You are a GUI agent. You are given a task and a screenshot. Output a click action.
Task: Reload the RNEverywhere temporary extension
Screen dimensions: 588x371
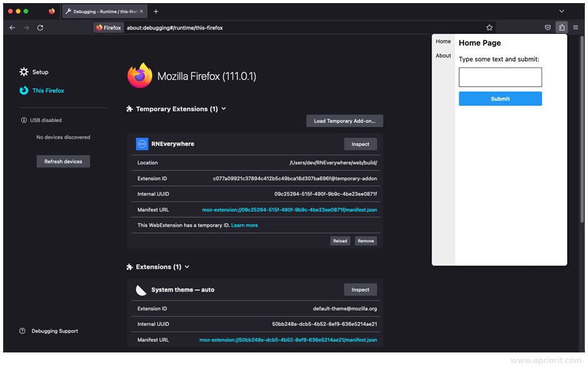coord(340,241)
